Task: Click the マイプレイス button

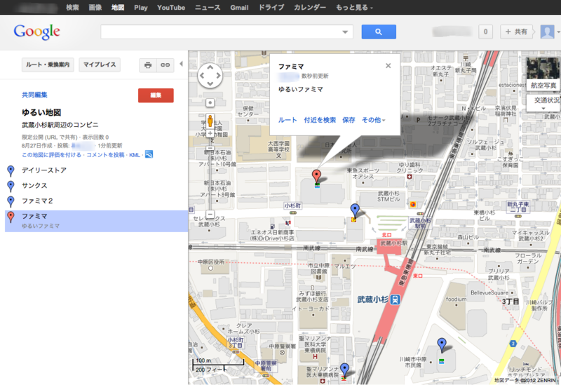Action: pyautogui.click(x=100, y=65)
